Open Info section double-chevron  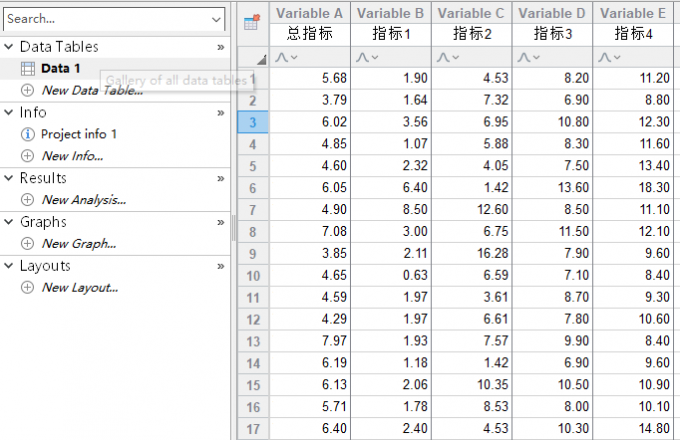221,113
